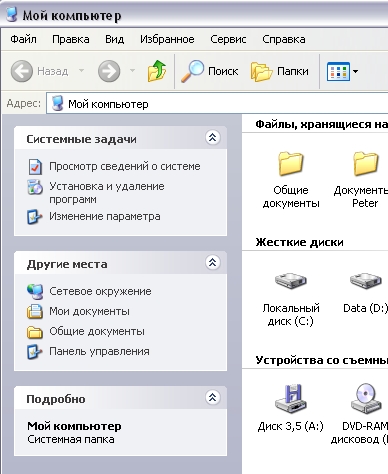
Task: Click Изменение параметра link
Action: [105, 216]
